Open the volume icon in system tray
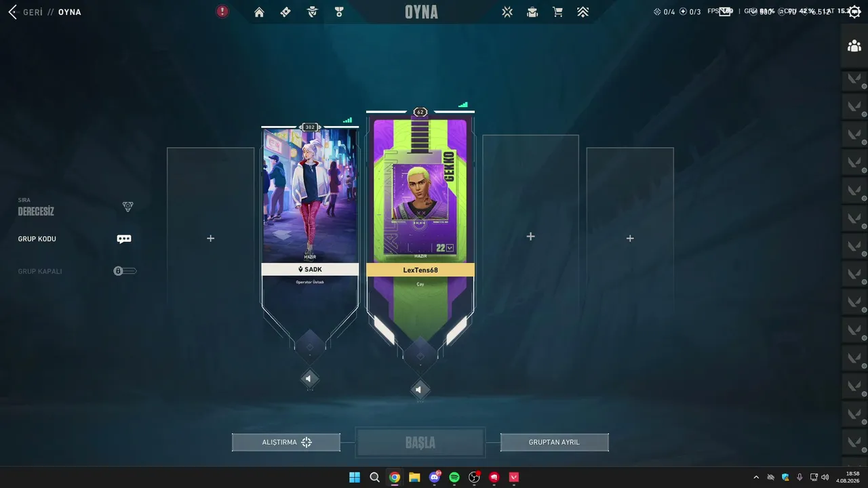 (825, 477)
